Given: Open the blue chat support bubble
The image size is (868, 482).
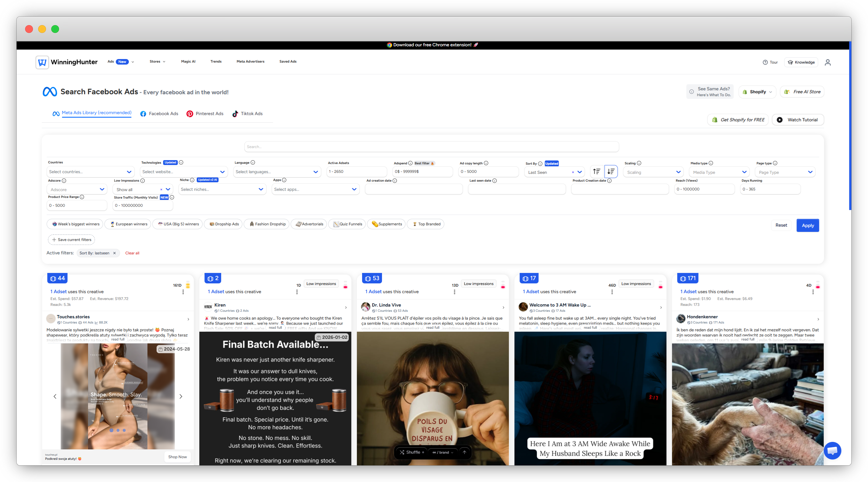Looking at the screenshot, I should point(832,450).
